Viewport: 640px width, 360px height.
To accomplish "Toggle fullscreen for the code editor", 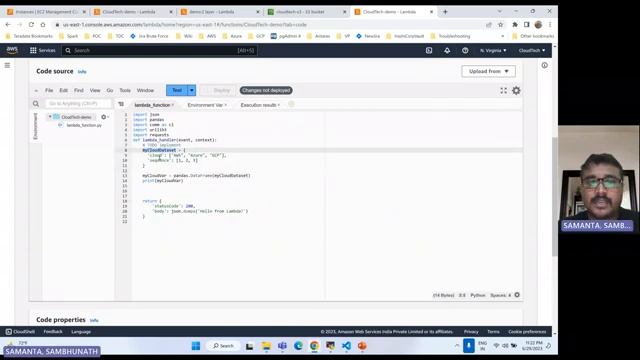I will point(504,91).
